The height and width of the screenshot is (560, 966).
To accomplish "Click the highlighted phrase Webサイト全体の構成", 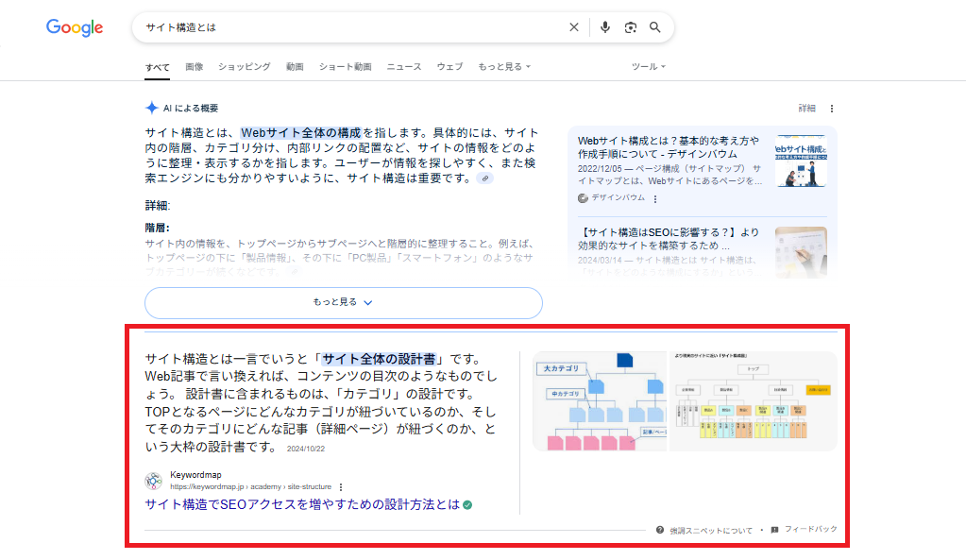I will click(x=300, y=132).
